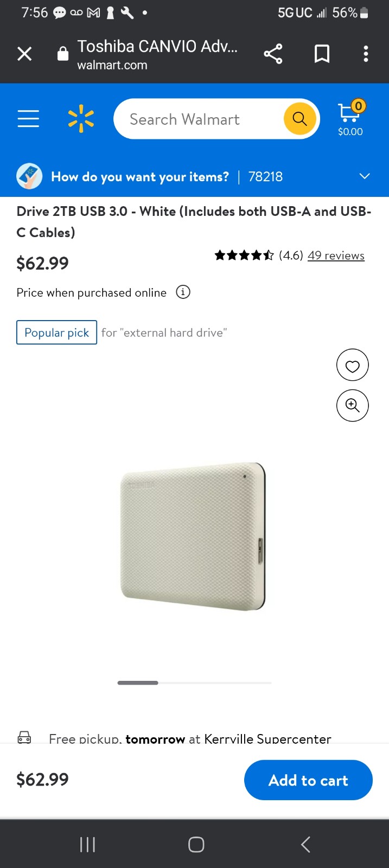
Task: Add the drive to favorites with heart icon
Action: tap(353, 365)
